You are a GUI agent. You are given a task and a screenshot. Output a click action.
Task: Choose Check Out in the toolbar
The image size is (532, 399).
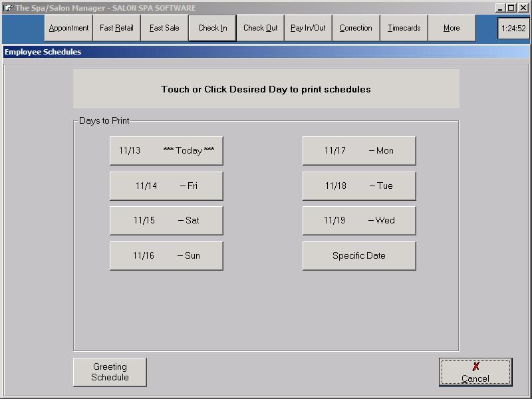[x=260, y=28]
